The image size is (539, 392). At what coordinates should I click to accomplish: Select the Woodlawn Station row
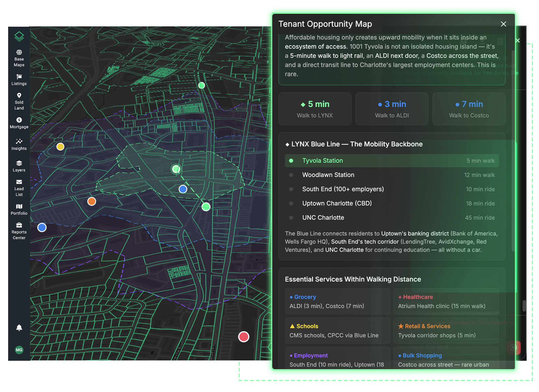tap(392, 175)
